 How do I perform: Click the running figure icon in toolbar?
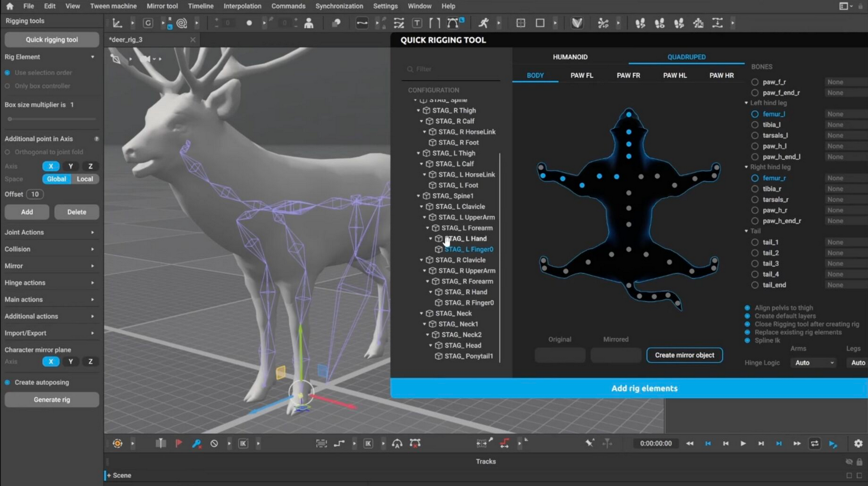(484, 23)
